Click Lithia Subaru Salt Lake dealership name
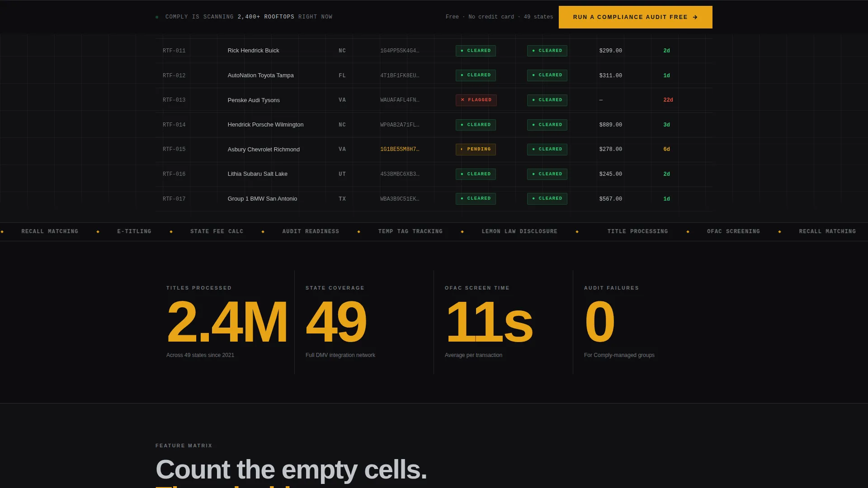 coord(258,174)
